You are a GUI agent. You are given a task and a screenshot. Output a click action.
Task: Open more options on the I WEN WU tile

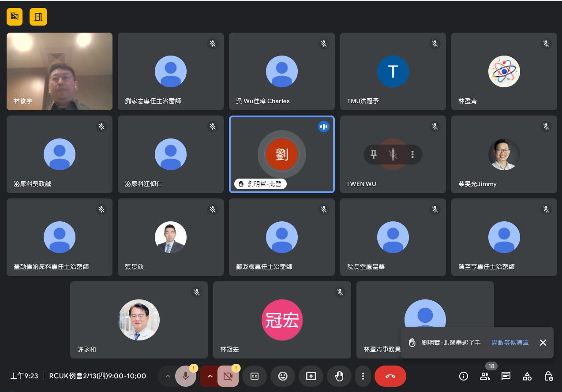pos(412,154)
